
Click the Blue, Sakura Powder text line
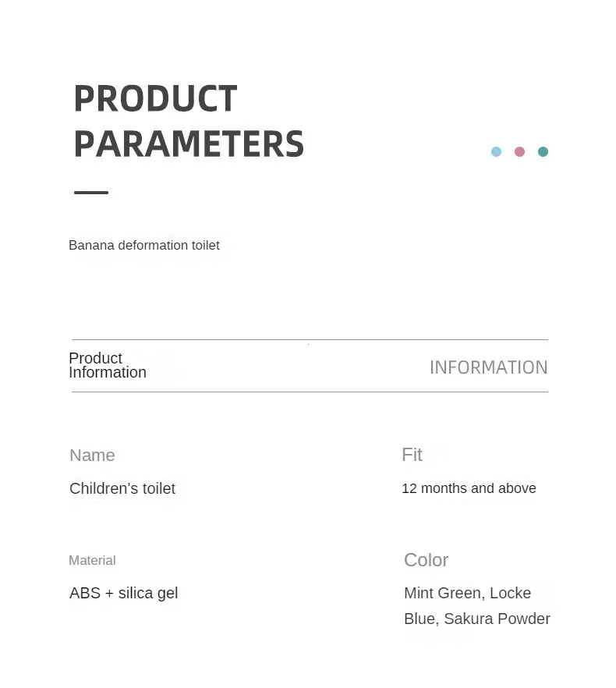pos(477,619)
